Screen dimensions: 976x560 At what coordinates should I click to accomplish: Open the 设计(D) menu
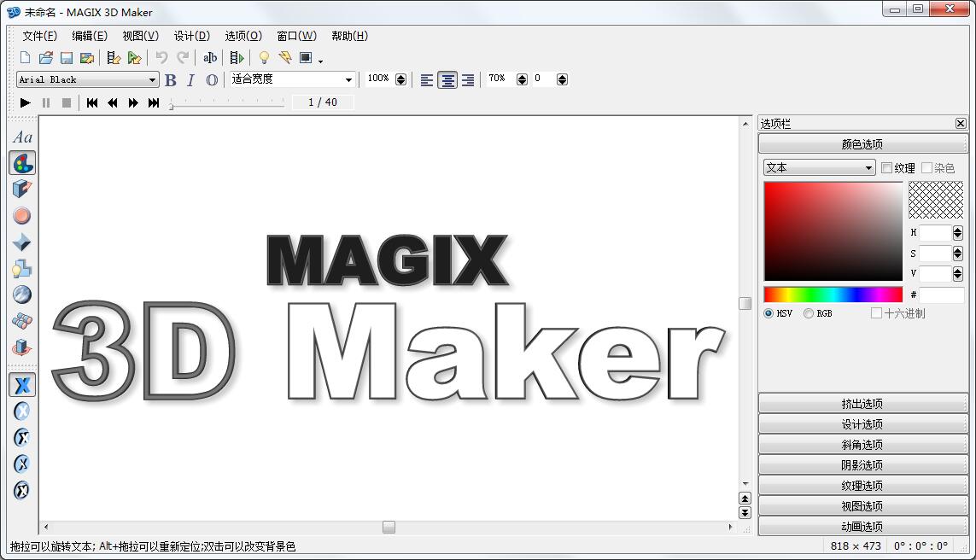192,36
